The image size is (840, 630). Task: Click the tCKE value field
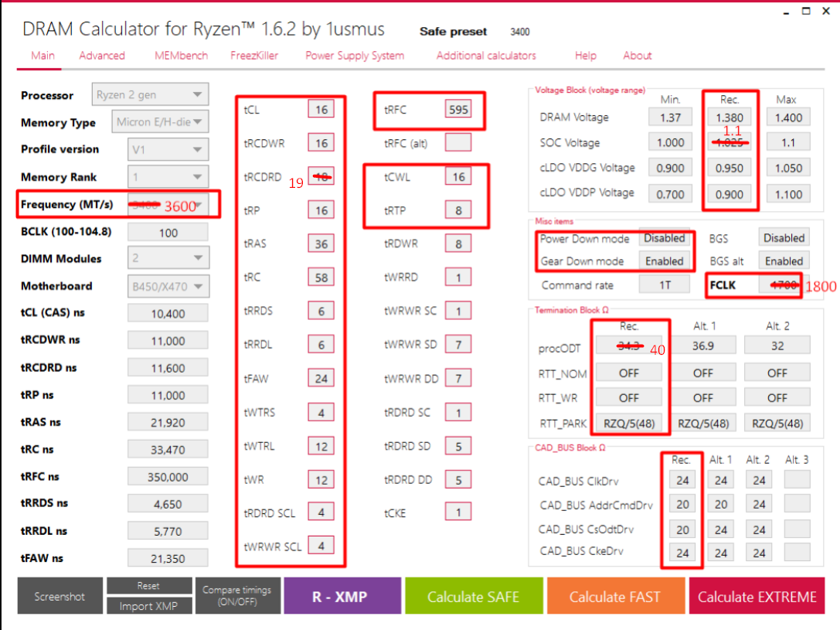pyautogui.click(x=458, y=513)
